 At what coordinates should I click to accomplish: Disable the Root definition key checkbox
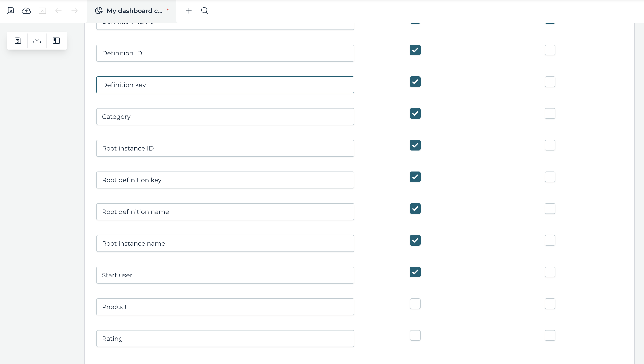415,177
